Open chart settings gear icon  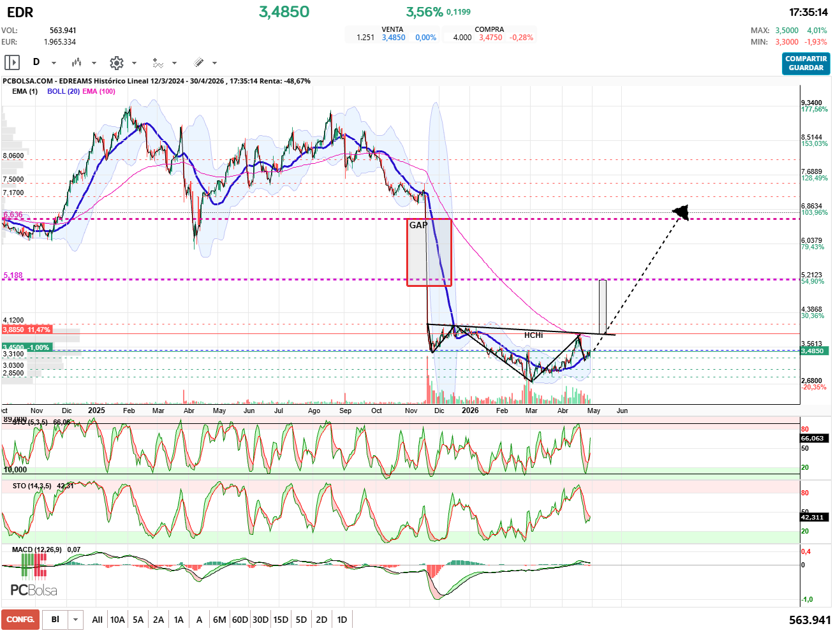pos(116,62)
